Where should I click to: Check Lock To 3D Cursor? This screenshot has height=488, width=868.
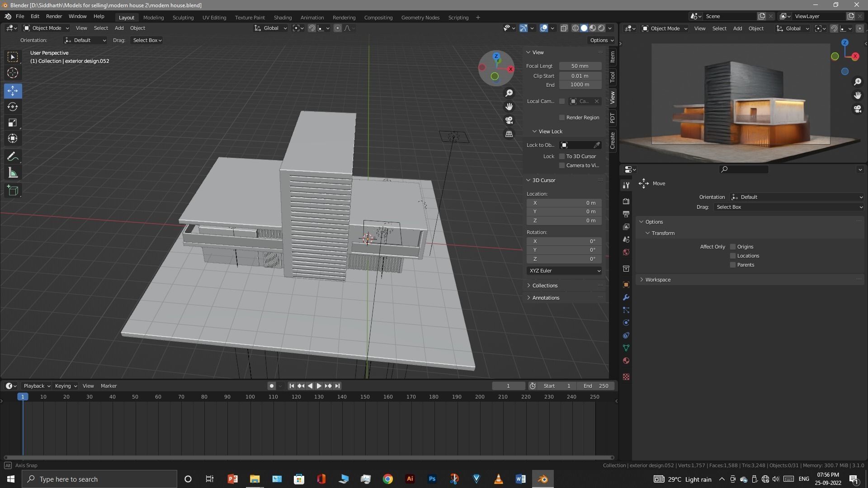[562, 156]
